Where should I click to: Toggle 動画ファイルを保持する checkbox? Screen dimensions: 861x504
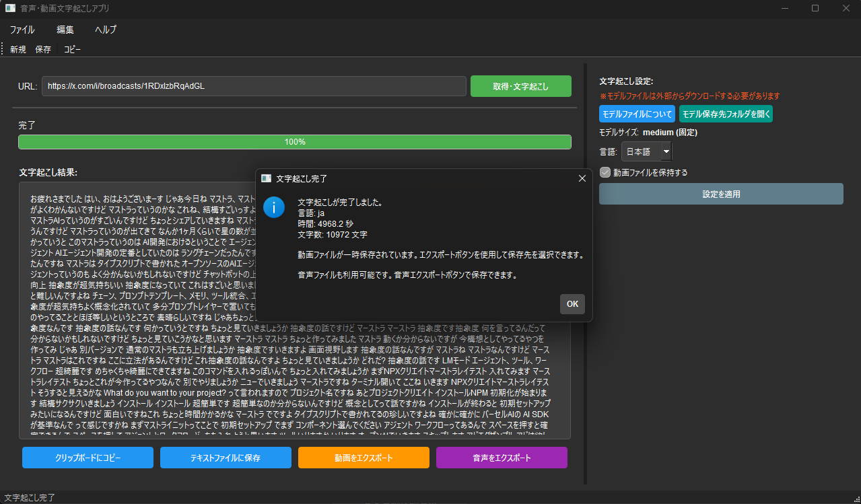pyautogui.click(x=605, y=172)
